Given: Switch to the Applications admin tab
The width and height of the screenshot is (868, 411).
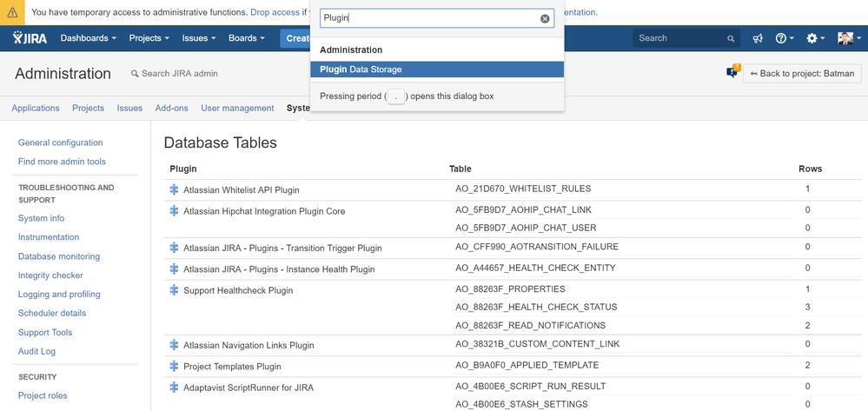Looking at the screenshot, I should [36, 108].
